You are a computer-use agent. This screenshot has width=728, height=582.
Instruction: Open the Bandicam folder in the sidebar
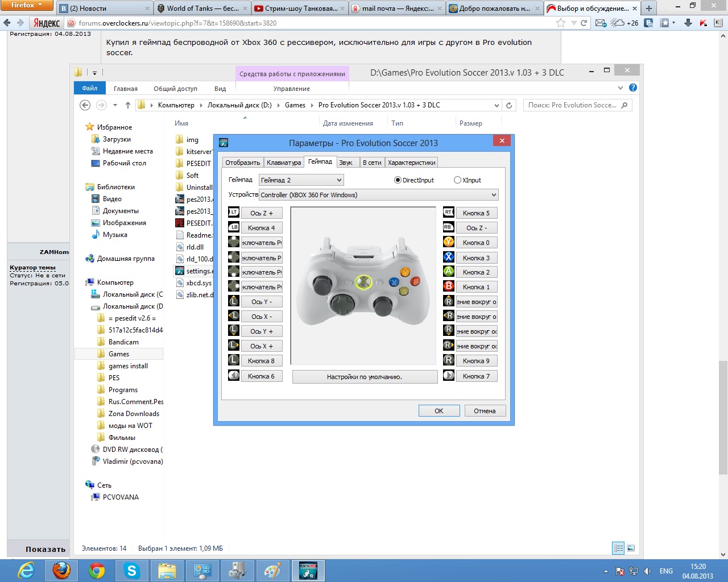[x=123, y=342]
